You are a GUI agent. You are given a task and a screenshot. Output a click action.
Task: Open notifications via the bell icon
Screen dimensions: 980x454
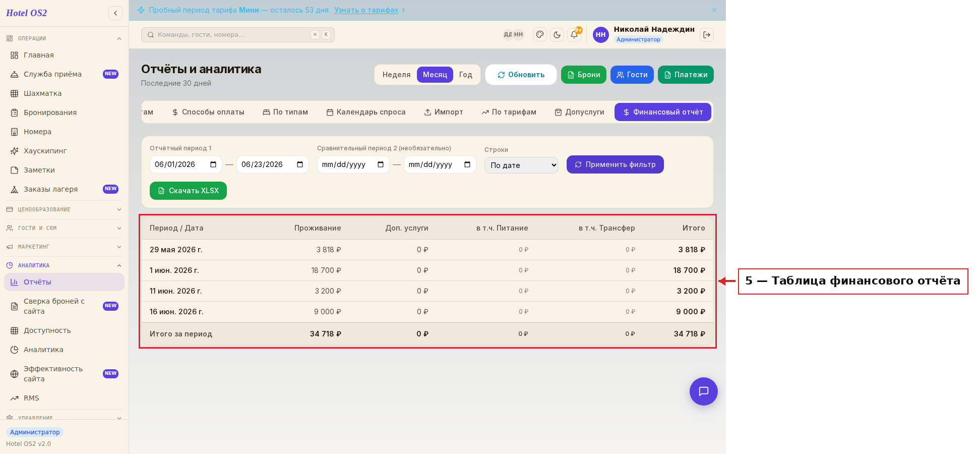[574, 35]
